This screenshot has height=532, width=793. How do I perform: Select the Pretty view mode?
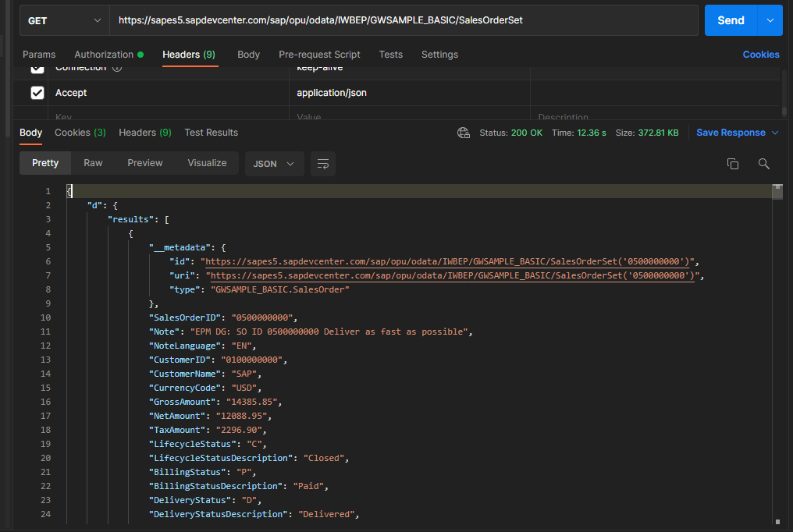point(45,163)
